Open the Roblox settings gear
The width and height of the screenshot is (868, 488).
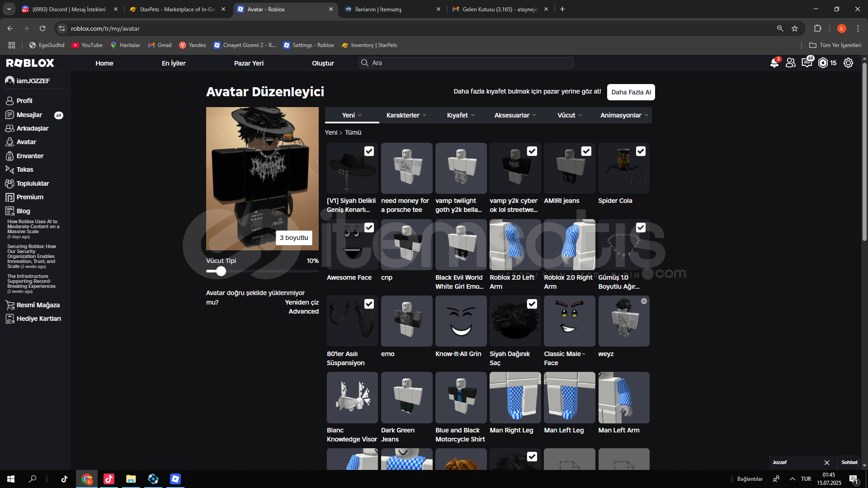coord(848,63)
